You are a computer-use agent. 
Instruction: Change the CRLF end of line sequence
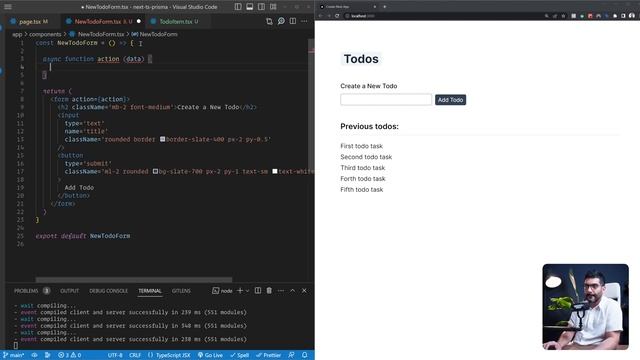tap(135, 355)
